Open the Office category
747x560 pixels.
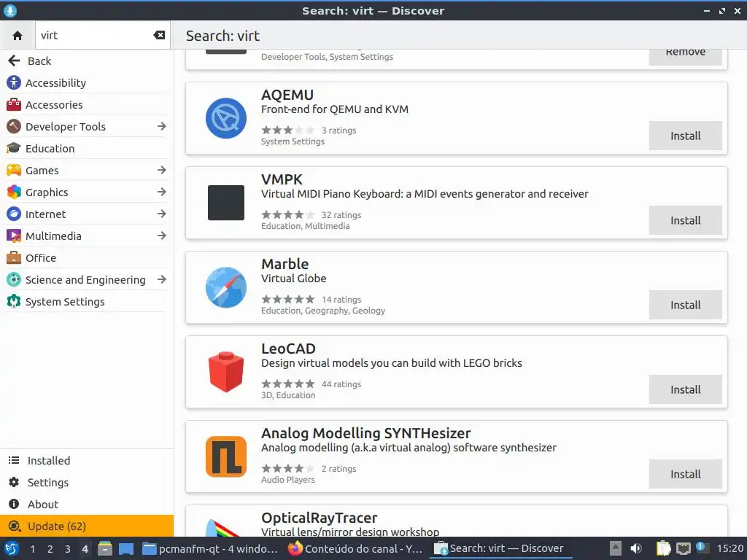point(87,258)
